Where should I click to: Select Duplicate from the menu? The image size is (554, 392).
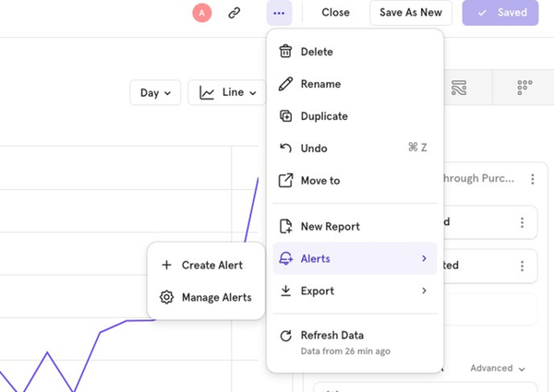355,116
